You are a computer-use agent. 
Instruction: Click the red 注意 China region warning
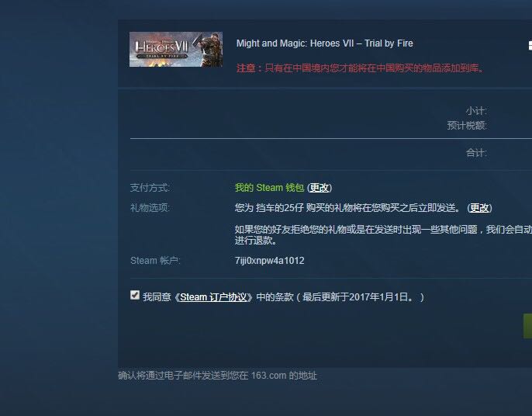(x=360, y=68)
